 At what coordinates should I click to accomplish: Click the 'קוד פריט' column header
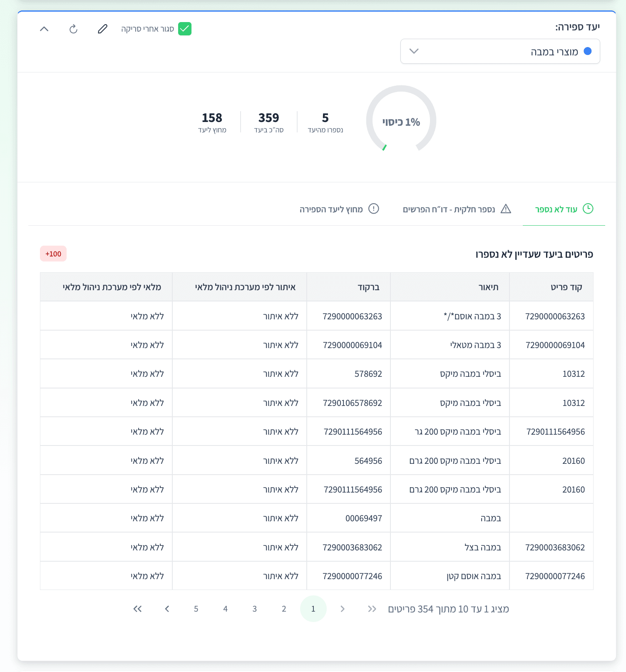551,287
